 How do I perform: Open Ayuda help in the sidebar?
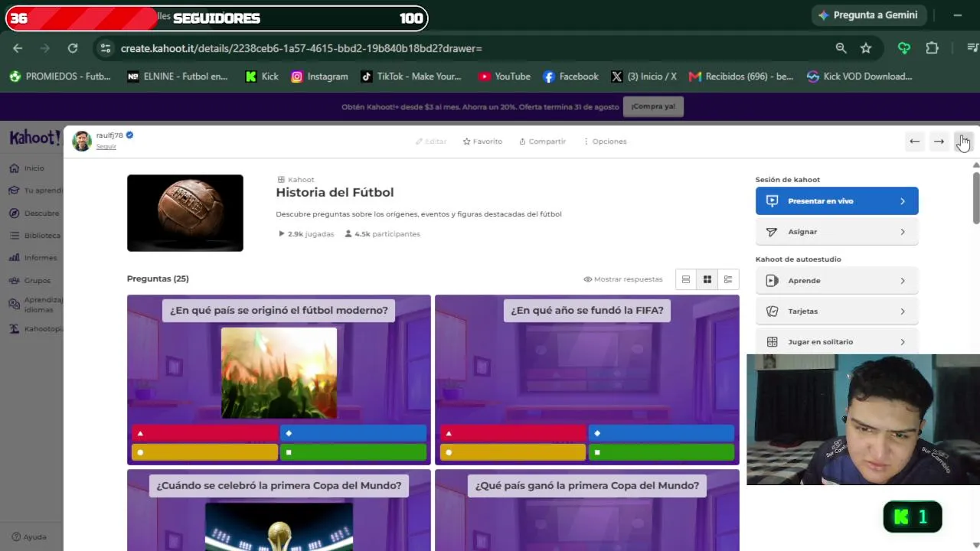[29, 537]
